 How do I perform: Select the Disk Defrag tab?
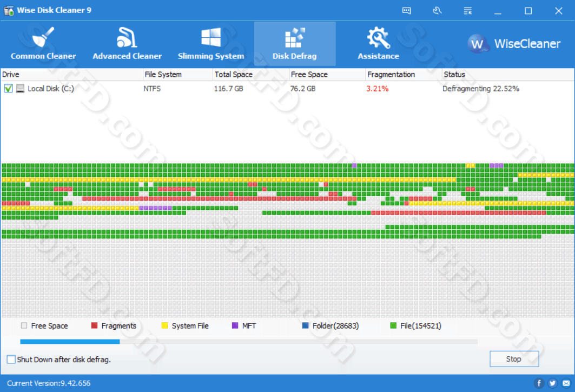(294, 44)
